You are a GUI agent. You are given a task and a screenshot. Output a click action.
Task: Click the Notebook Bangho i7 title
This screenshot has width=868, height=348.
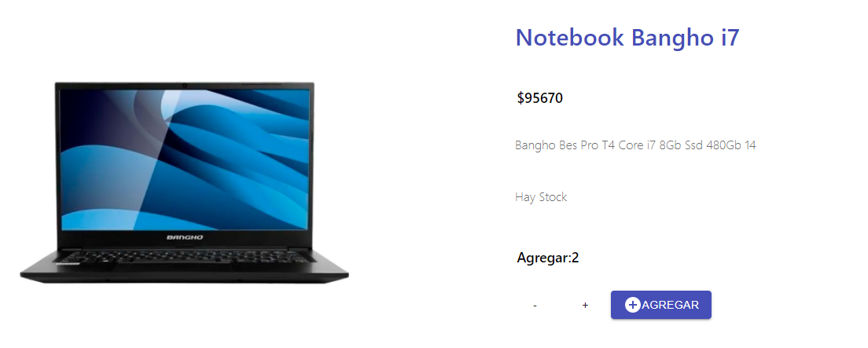coord(627,38)
